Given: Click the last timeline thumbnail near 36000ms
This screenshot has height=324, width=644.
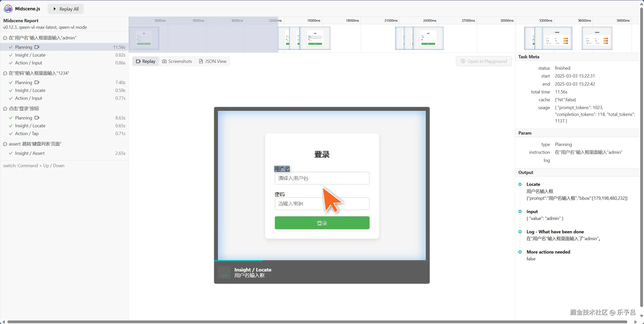Looking at the screenshot, I should pyautogui.click(x=597, y=38).
